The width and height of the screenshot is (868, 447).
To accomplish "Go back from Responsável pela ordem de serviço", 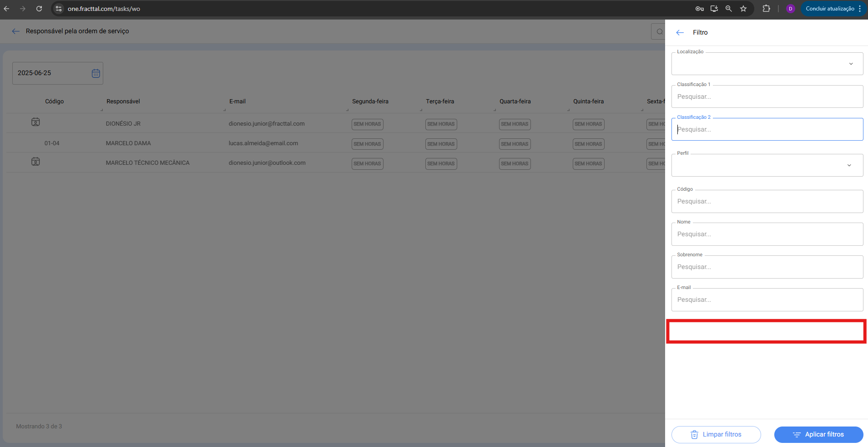I will [x=16, y=31].
